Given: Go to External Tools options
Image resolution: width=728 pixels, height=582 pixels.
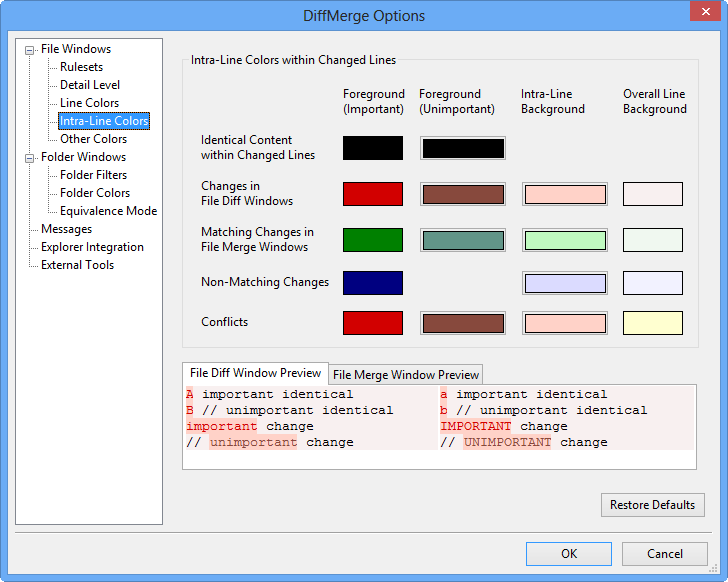Looking at the screenshot, I should [77, 265].
